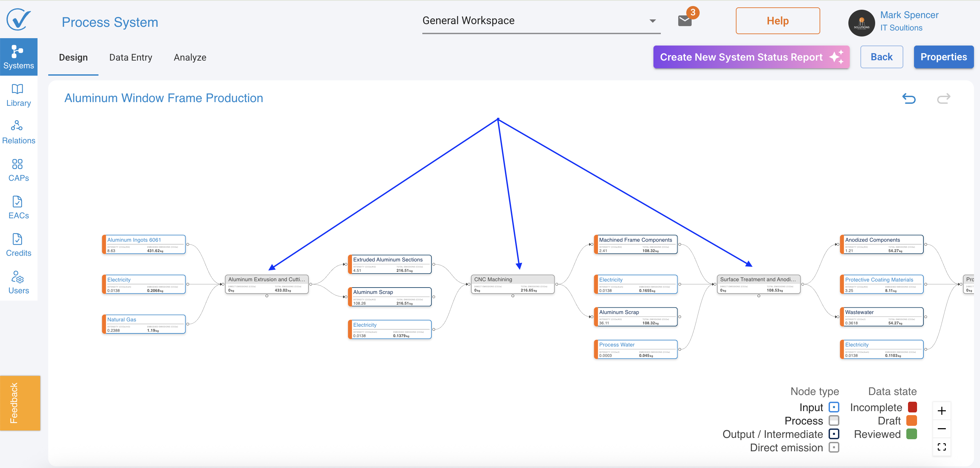
Task: Select the CNC Machining process node
Action: click(512, 284)
